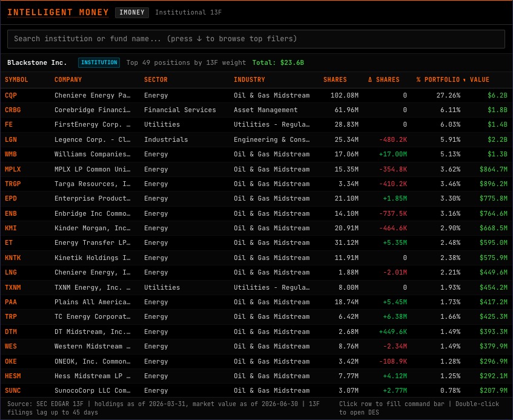
Task: Click the -2.01M share change value
Action: tap(394, 272)
